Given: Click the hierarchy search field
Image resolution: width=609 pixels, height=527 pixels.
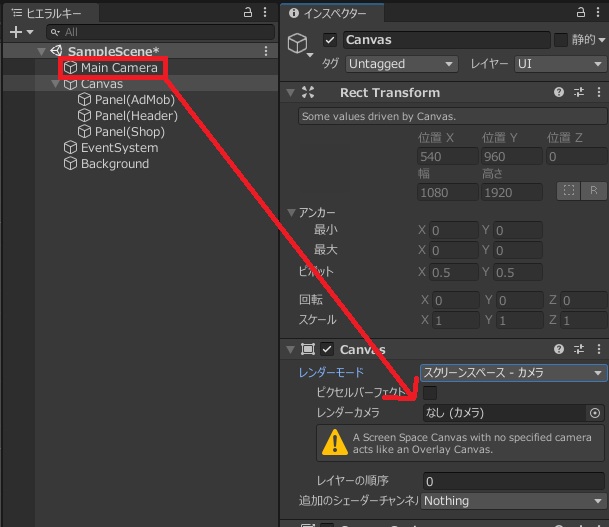Looking at the screenshot, I should (150, 32).
